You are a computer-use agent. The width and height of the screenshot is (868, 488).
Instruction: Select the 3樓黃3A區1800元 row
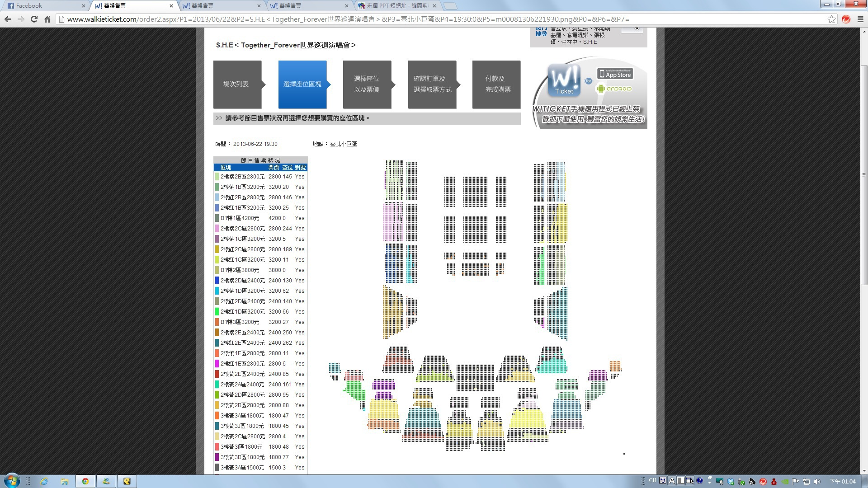tap(242, 416)
